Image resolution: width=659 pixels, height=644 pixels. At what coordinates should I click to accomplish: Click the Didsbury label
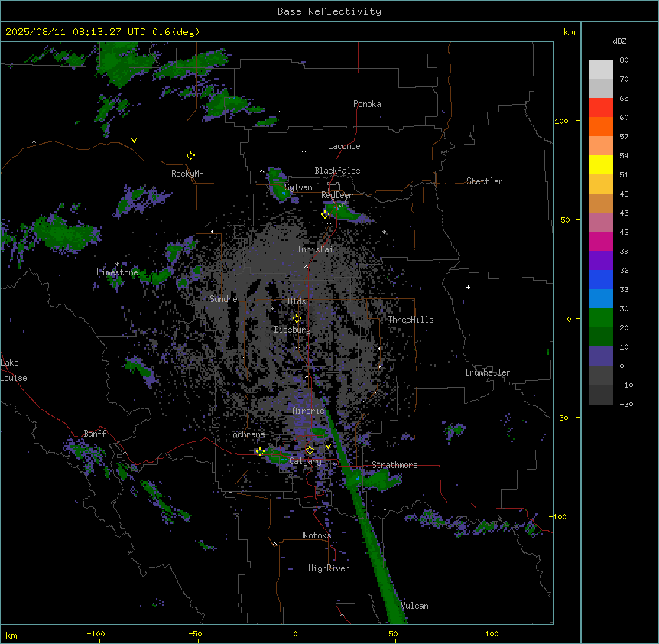[293, 330]
